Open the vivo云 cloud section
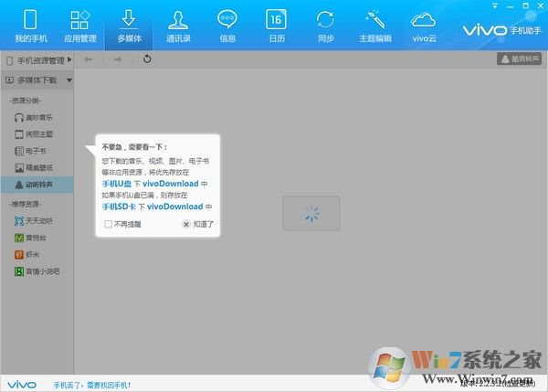 [x=422, y=26]
